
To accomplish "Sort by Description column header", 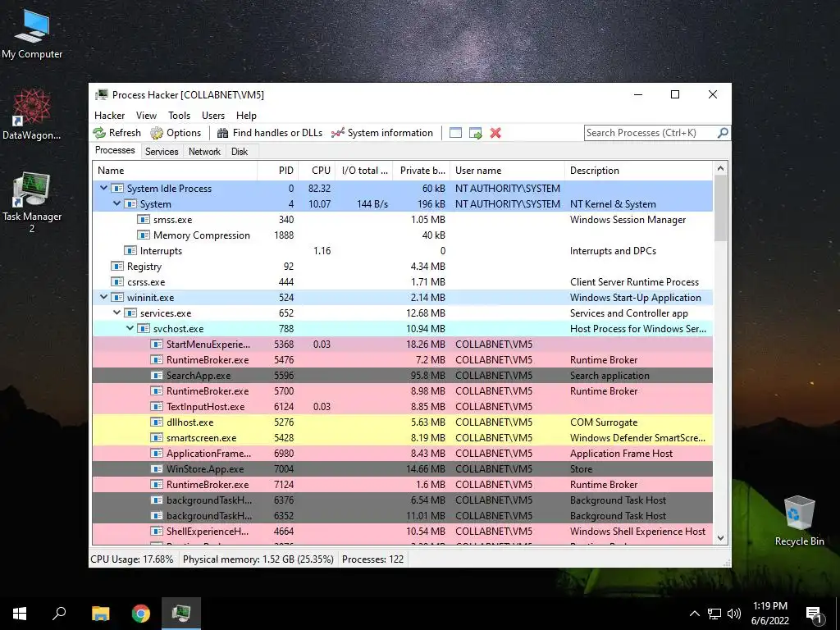I will pyautogui.click(x=639, y=171).
